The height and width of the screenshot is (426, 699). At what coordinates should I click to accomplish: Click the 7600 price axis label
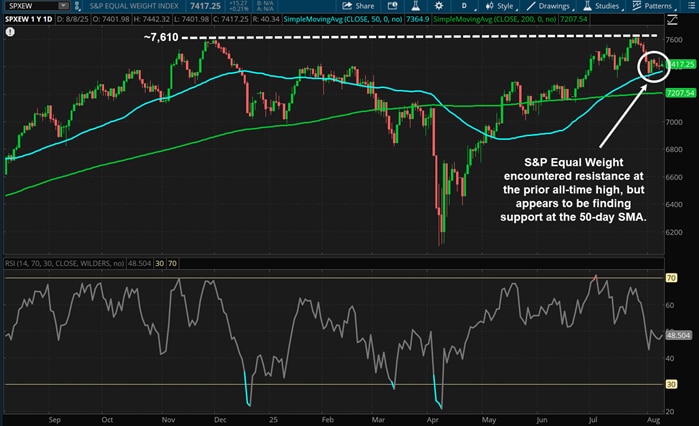click(674, 40)
